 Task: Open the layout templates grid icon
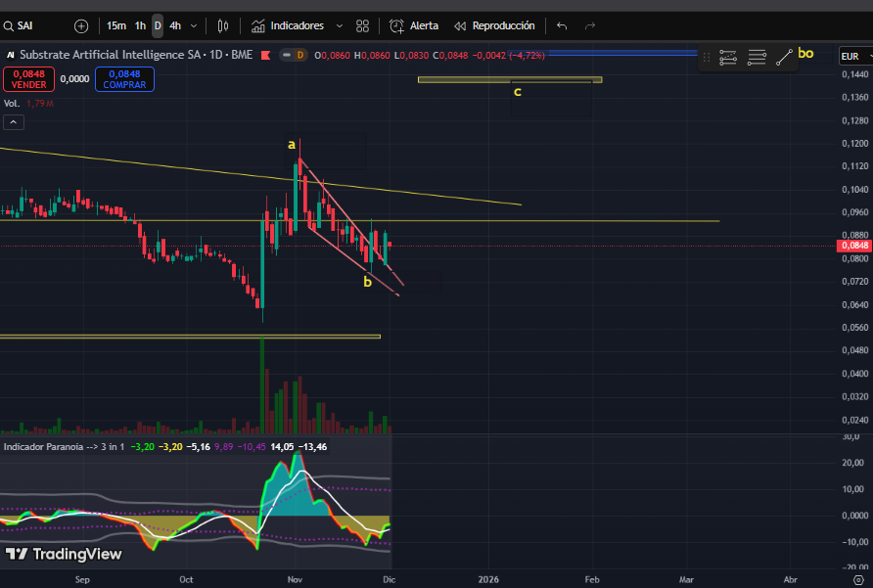363,25
